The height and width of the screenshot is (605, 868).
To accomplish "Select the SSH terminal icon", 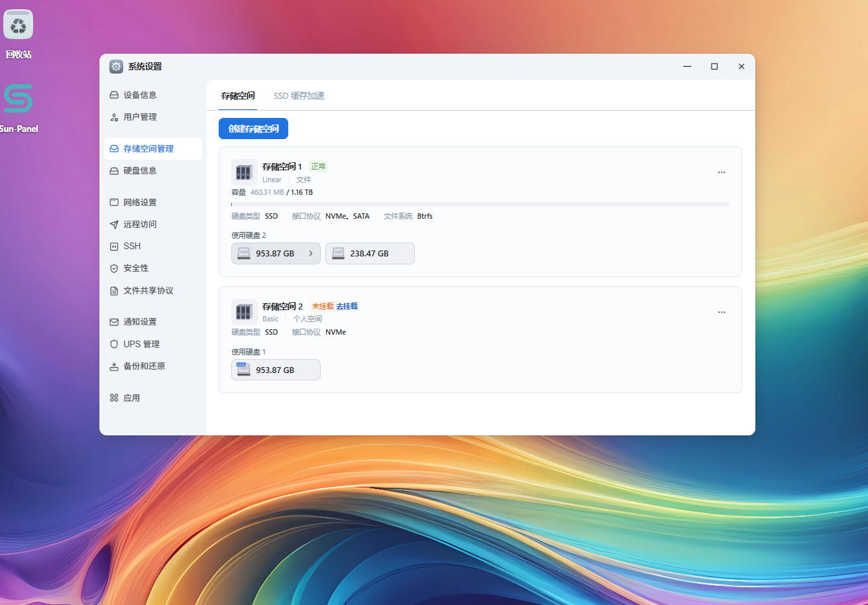I will (x=114, y=247).
